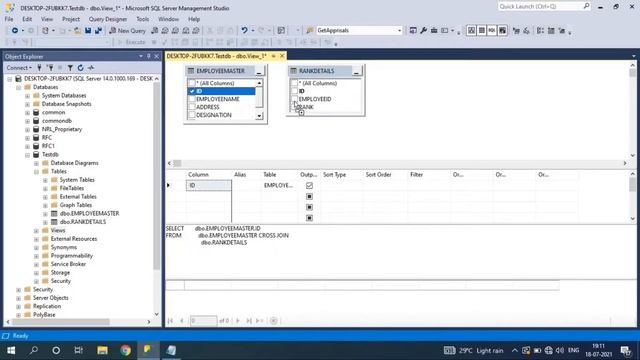Expand the Views folder
Screen dimensions: 640x360
pyautogui.click(x=36, y=231)
